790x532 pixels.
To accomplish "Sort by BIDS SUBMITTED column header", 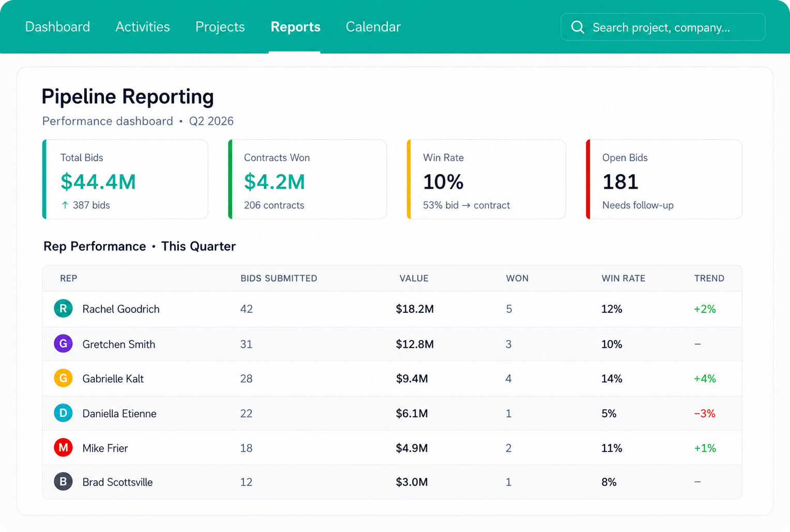I will [x=279, y=278].
